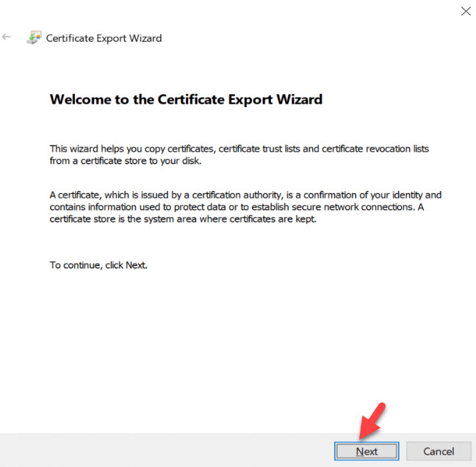The image size is (476, 467).
Task: Close the wizard with the X button
Action: pos(464,11)
